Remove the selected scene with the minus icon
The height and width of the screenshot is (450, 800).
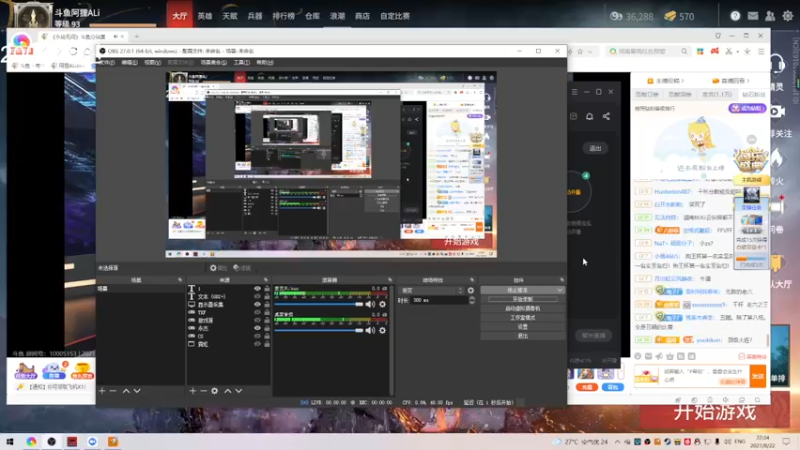coord(113,391)
